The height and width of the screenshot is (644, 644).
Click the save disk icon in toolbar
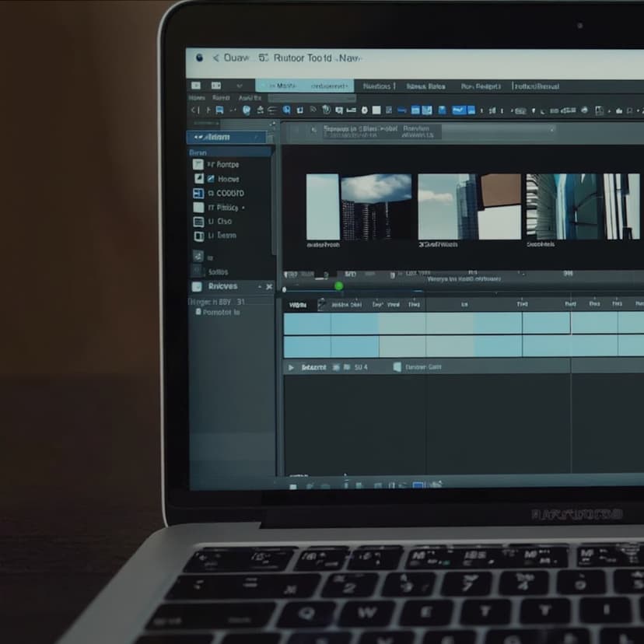(x=220, y=110)
